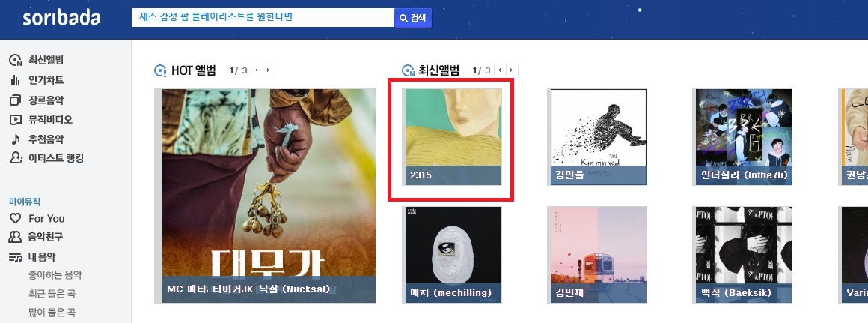
Task: Open 아티스트 랭킹 icon
Action: (x=16, y=158)
